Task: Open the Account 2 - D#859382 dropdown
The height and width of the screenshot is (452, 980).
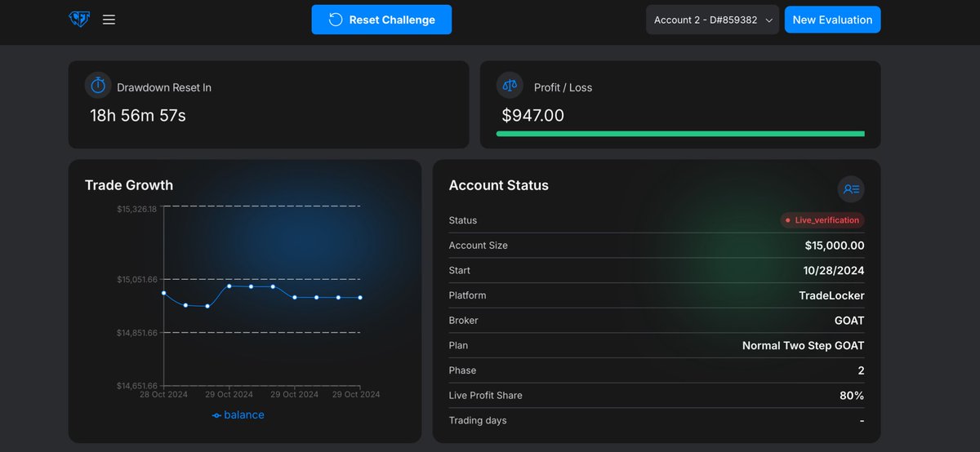Action: tap(712, 20)
